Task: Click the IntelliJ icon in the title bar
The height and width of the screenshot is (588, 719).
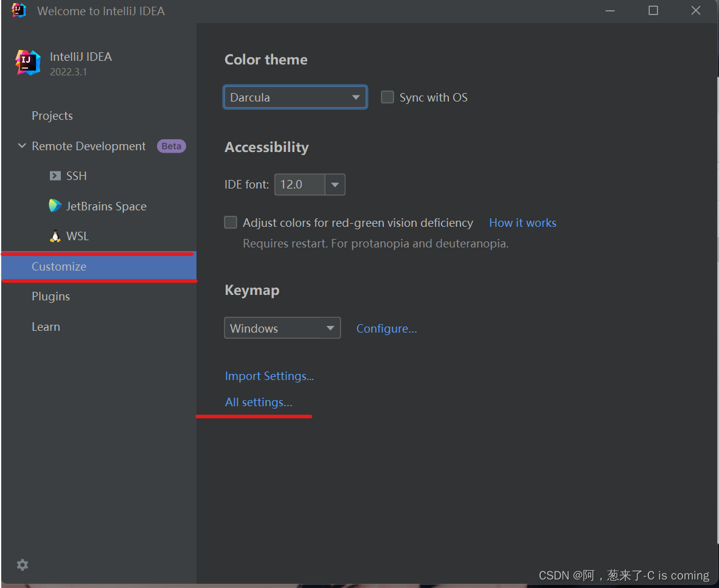Action: (19, 10)
